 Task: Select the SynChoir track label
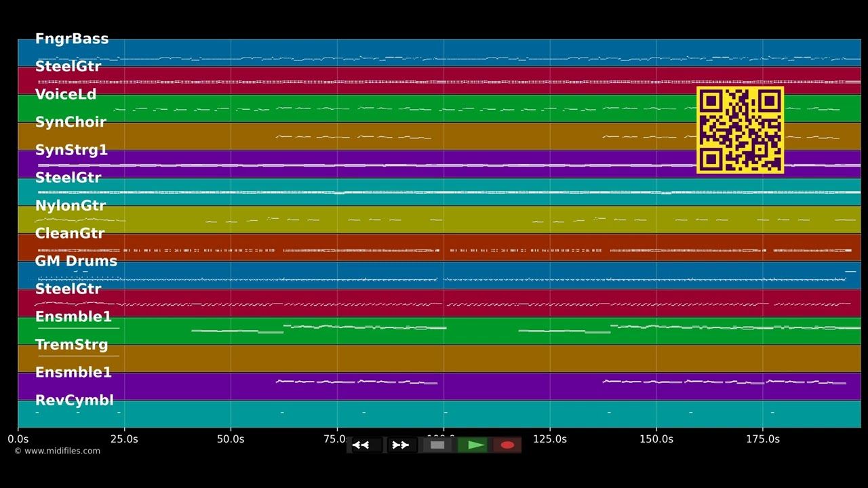(x=71, y=122)
